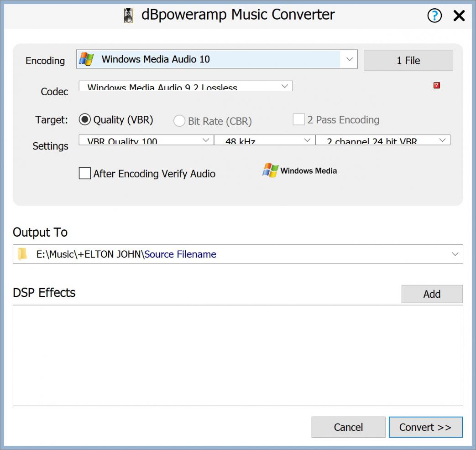Enable 2 Pass Encoding checkbox
This screenshot has height=450, width=476.
[x=298, y=120]
